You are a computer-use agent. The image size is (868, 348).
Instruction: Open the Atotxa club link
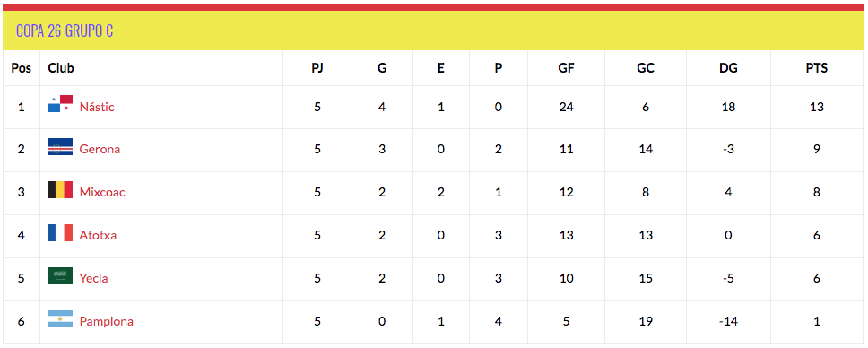pos(98,236)
